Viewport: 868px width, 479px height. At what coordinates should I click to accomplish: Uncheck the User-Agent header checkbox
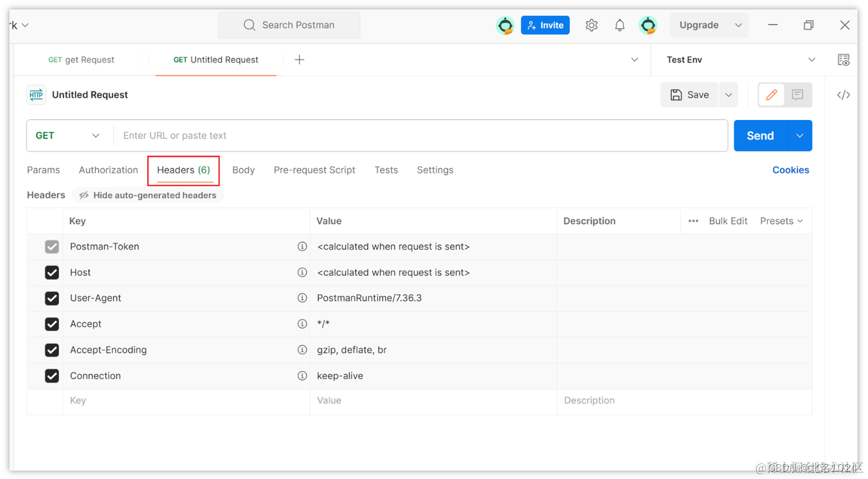point(52,298)
